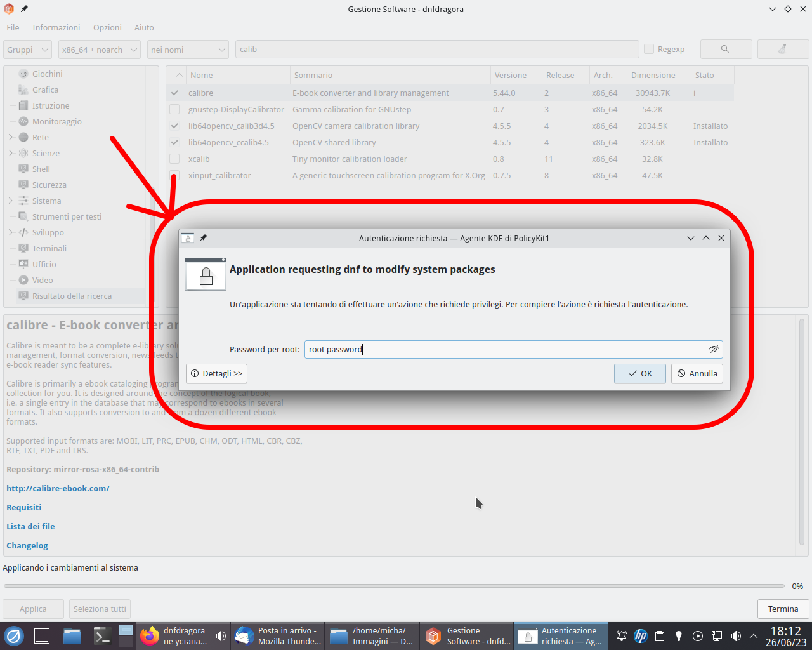The height and width of the screenshot is (650, 812).
Task: Click the lock icon in the authentication dialog
Action: coord(206,274)
